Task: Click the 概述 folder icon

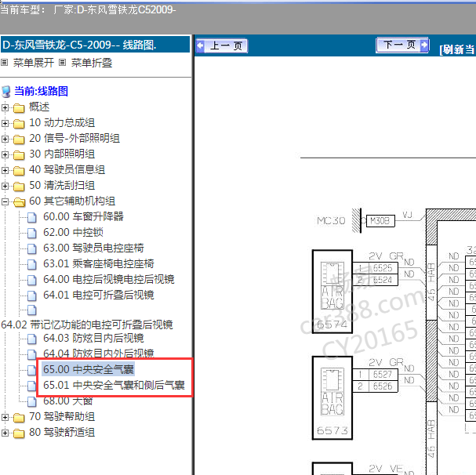Action: coord(19,107)
